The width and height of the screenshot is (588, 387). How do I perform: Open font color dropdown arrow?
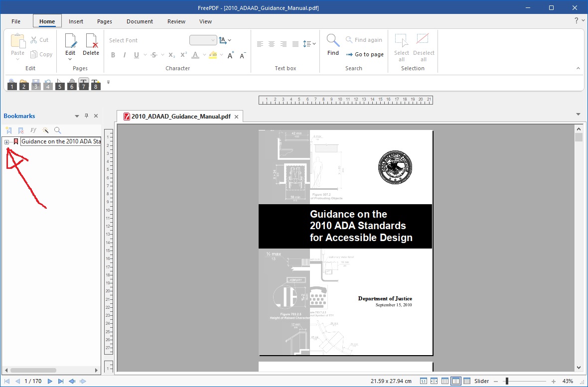tap(204, 55)
